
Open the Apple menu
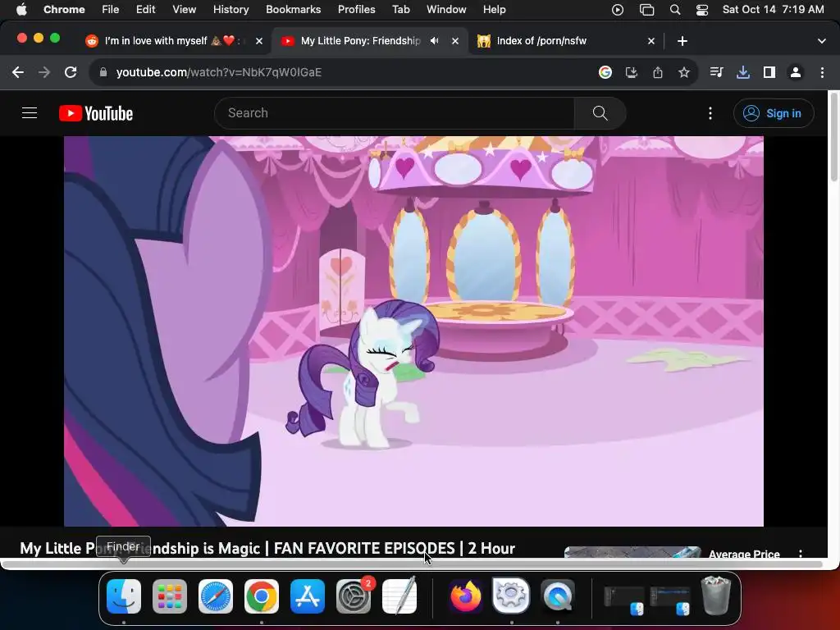click(21, 9)
